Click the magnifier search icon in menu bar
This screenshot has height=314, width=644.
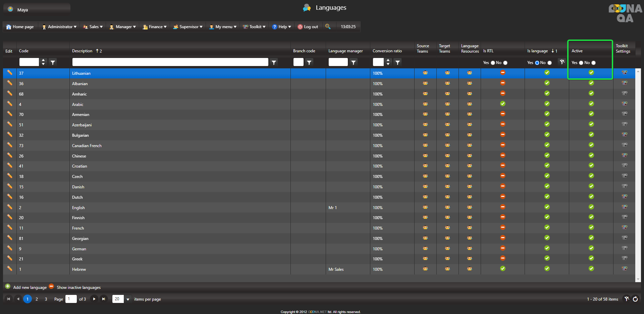328,26
